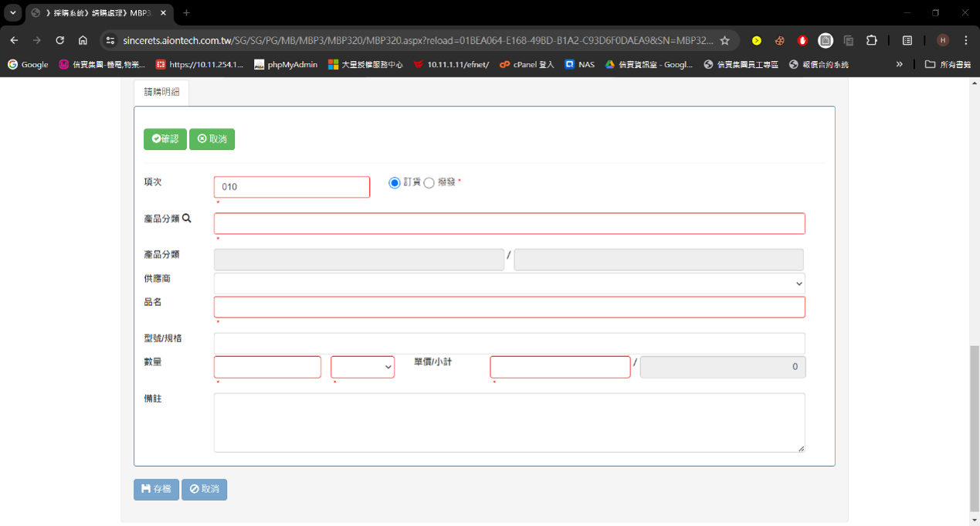Switch to the 請購明細 tab
Screen dimensions: 980x526
161,92
